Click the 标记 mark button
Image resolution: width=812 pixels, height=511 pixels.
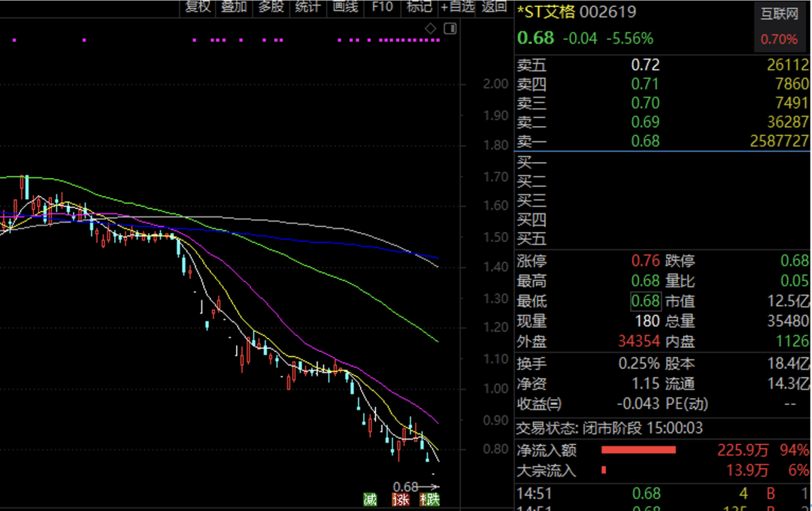click(x=419, y=8)
